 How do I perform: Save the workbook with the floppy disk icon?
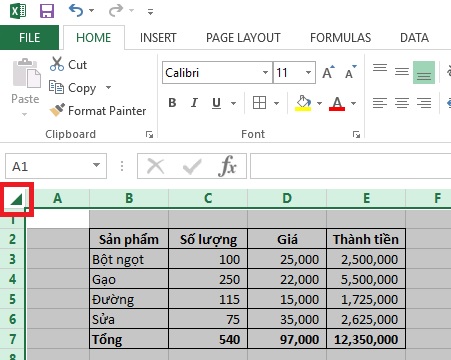point(47,11)
